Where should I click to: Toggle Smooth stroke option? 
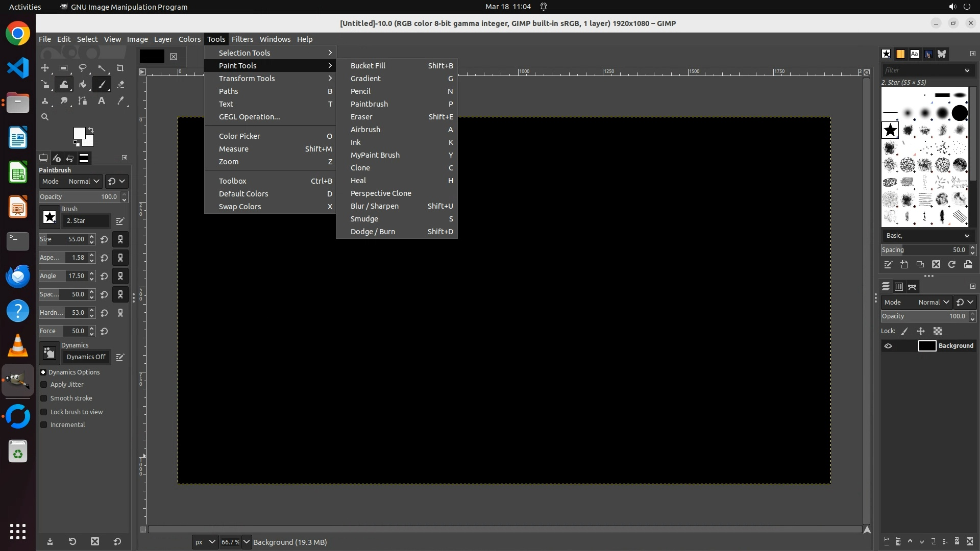tap(44, 398)
